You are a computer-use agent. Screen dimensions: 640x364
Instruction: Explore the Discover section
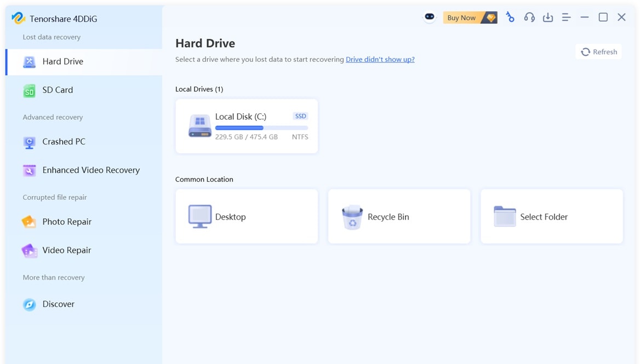click(58, 304)
